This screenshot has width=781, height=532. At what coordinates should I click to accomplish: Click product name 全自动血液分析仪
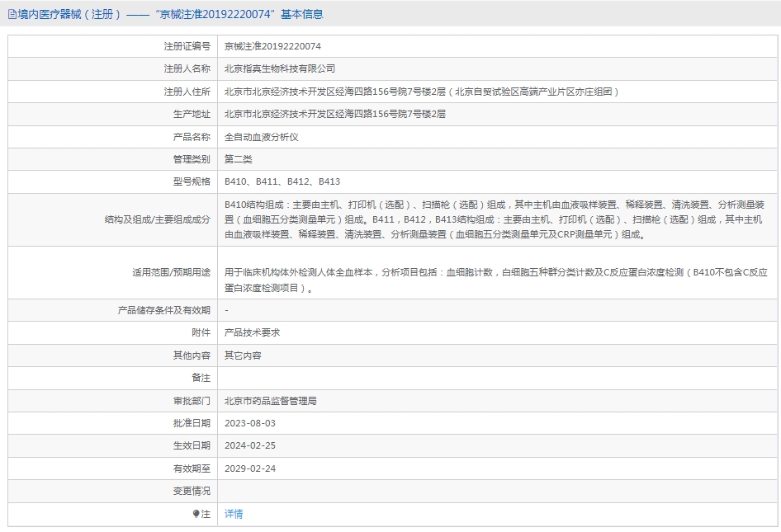point(261,137)
